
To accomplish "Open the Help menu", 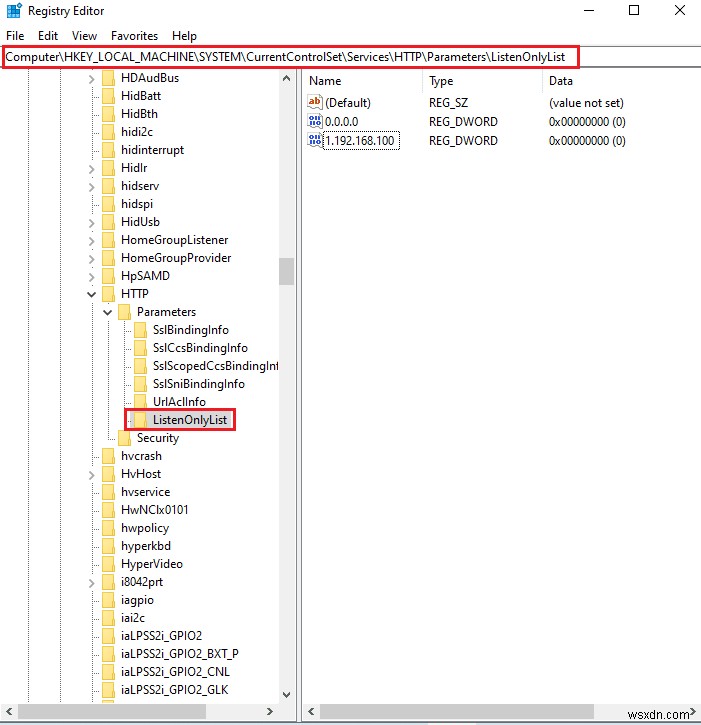I will 184,36.
